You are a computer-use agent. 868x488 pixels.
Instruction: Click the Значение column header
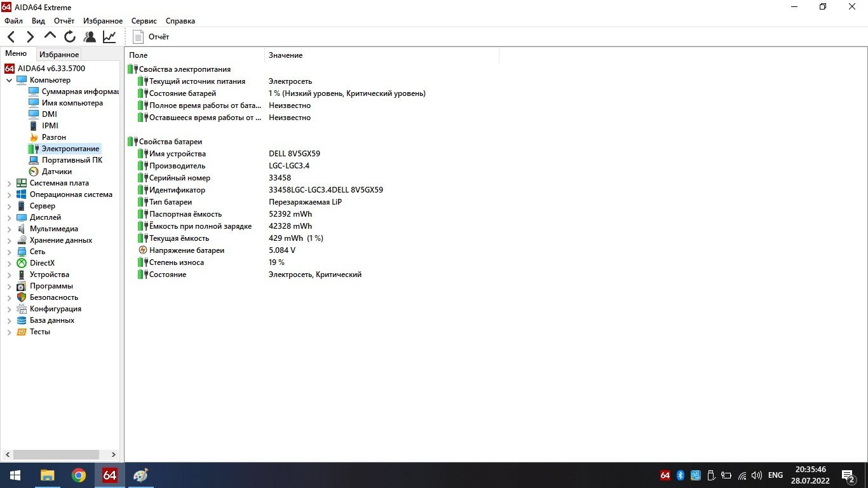point(382,55)
